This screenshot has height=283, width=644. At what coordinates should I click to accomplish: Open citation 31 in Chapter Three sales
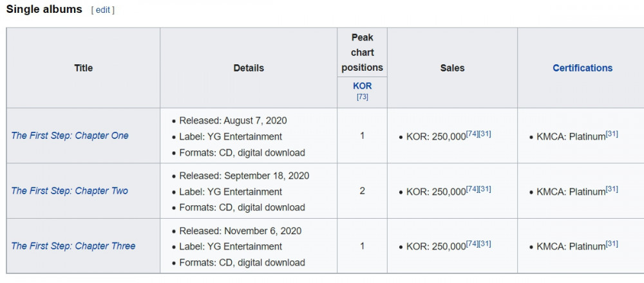485,244
